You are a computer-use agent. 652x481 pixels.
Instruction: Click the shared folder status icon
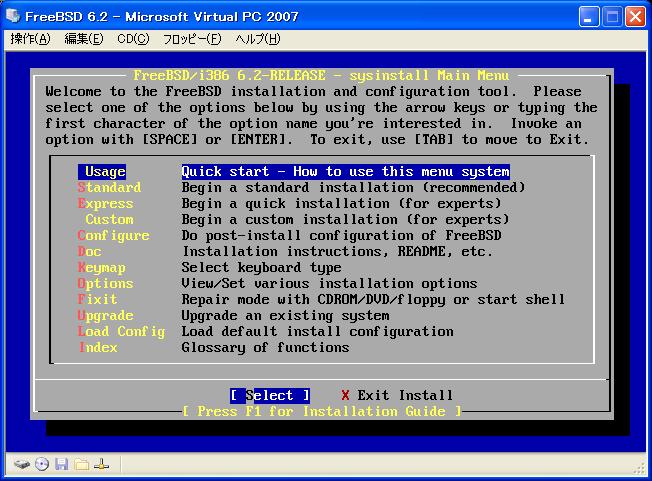point(82,464)
